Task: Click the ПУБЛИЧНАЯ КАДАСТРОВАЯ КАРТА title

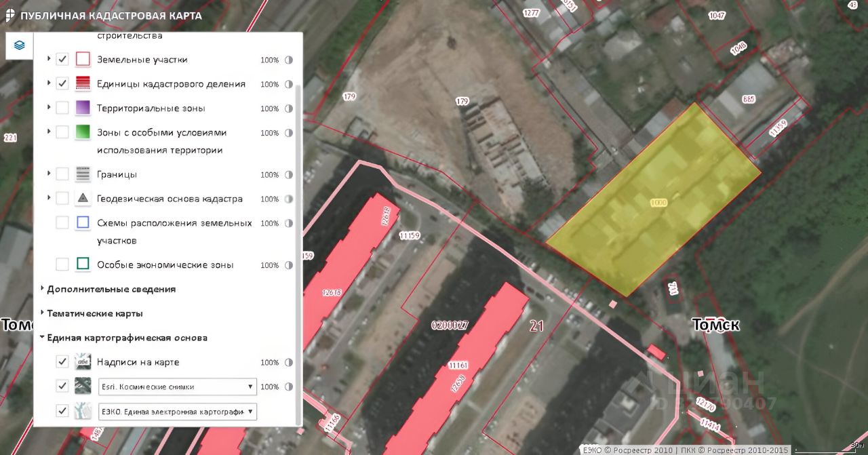Action: [x=111, y=16]
